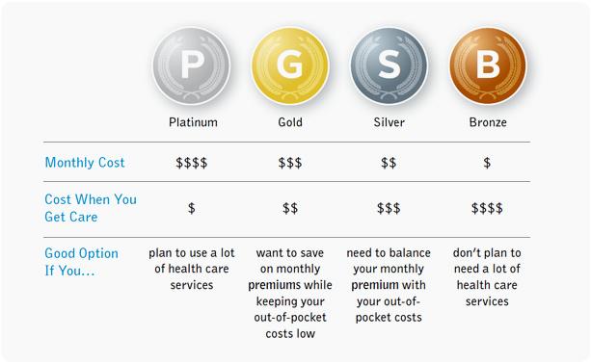Select Bronze's single-dollar monthly cost

(x=487, y=163)
